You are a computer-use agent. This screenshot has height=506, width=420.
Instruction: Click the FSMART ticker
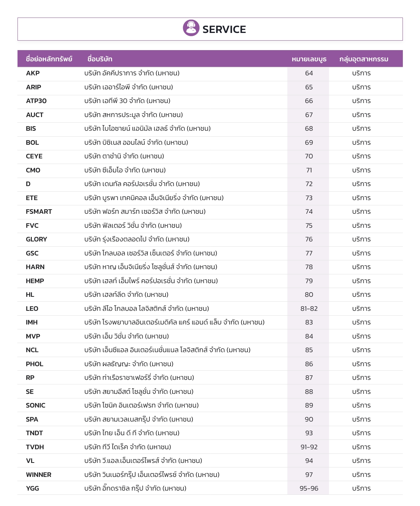click(39, 212)
